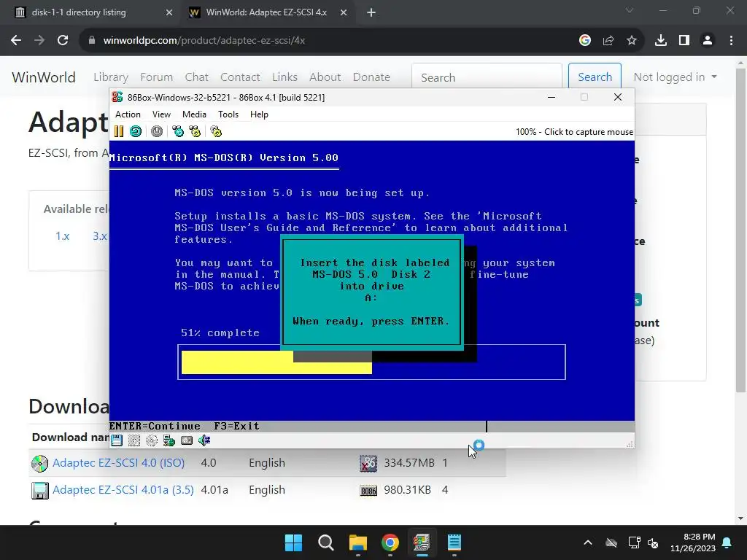Switch to disk-1-1 directory listing tab

coord(79,12)
